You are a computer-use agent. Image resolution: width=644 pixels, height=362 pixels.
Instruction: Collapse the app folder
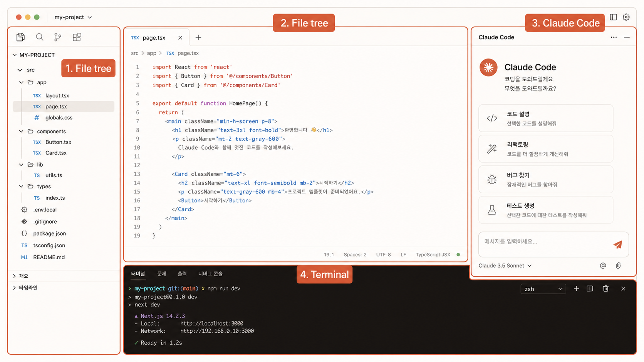coord(22,82)
